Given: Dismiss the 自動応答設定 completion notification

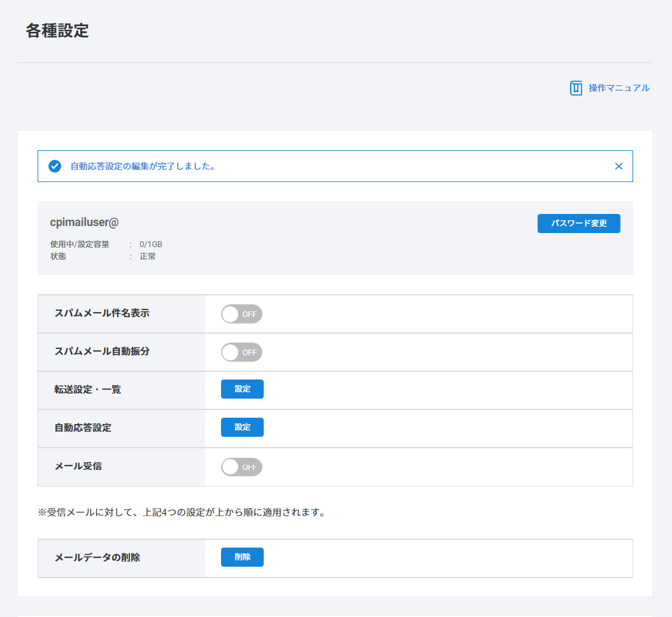Looking at the screenshot, I should (618, 166).
